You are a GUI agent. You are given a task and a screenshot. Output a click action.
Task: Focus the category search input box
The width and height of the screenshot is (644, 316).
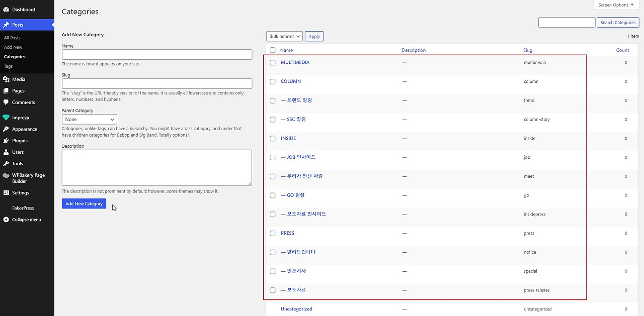pyautogui.click(x=567, y=23)
